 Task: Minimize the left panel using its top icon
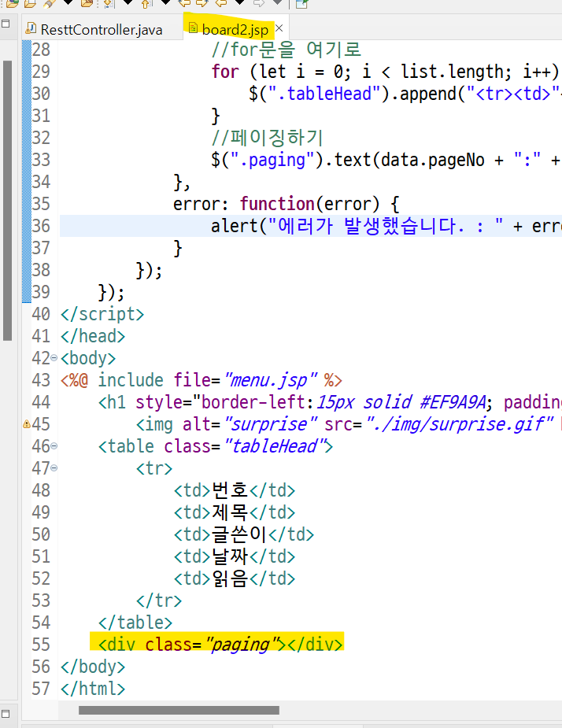coord(6,23)
